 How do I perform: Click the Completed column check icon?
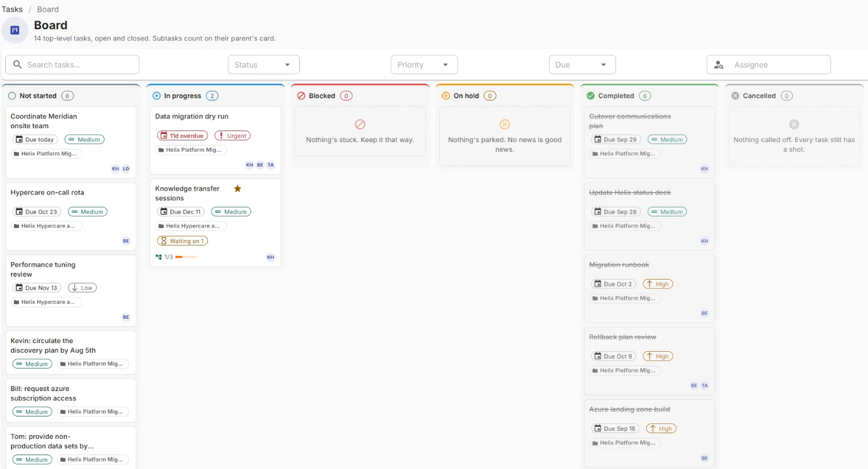click(x=591, y=96)
